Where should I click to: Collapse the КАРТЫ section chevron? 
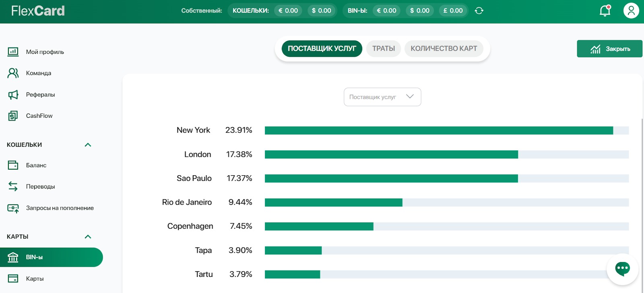pos(88,237)
